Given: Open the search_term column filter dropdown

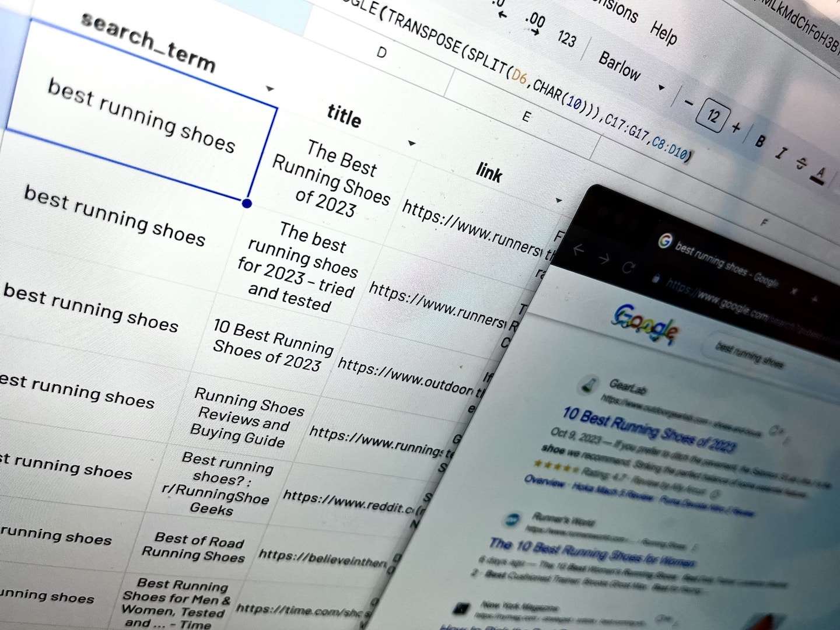Looking at the screenshot, I should 269,89.
